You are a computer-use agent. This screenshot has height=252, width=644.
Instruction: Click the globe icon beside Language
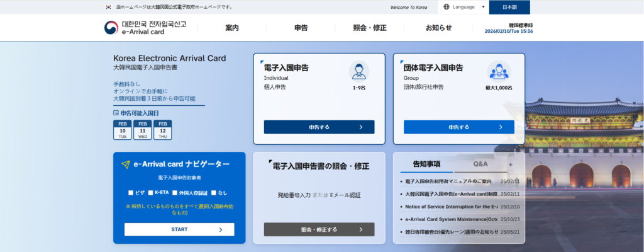447,7
